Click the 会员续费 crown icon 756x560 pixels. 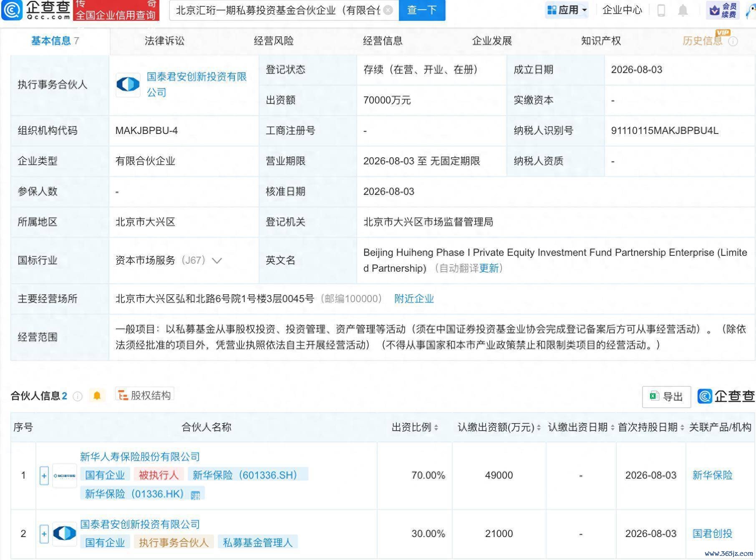point(723,10)
